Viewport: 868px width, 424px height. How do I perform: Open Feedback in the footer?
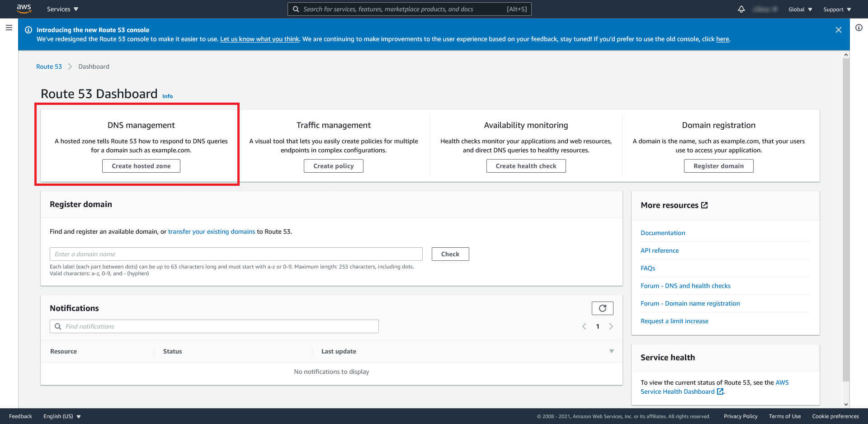click(x=20, y=416)
